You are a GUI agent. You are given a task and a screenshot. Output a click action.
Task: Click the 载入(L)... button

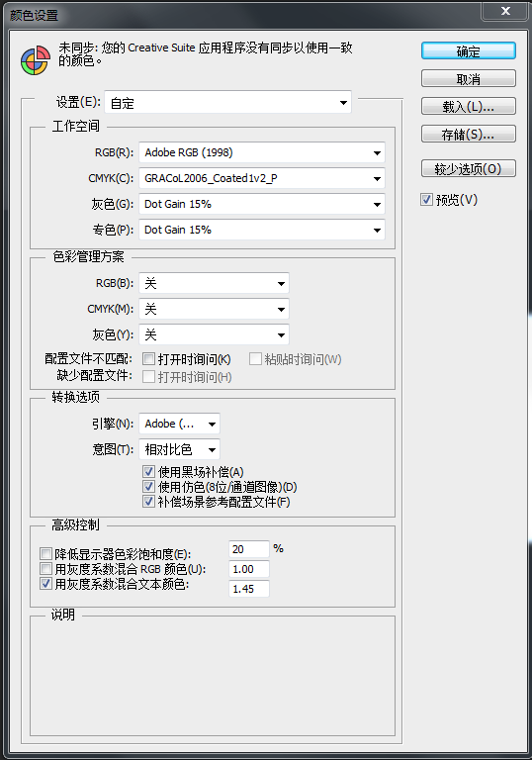(x=468, y=106)
